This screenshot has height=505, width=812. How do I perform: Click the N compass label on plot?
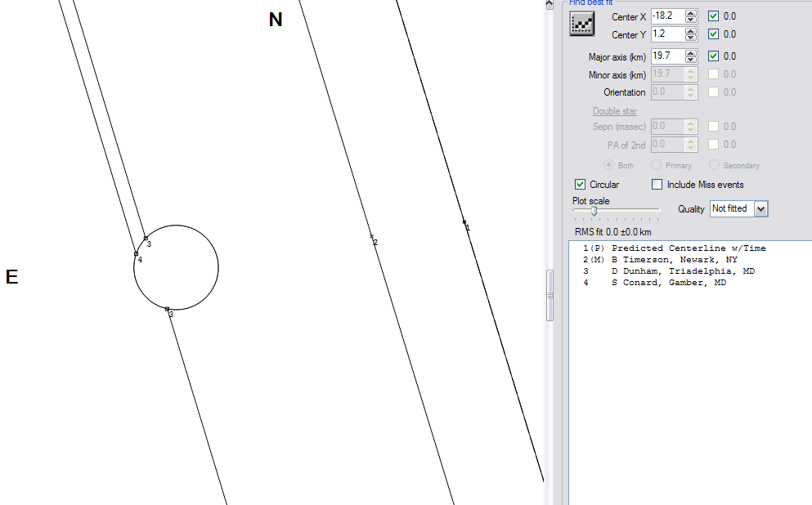pyautogui.click(x=276, y=20)
